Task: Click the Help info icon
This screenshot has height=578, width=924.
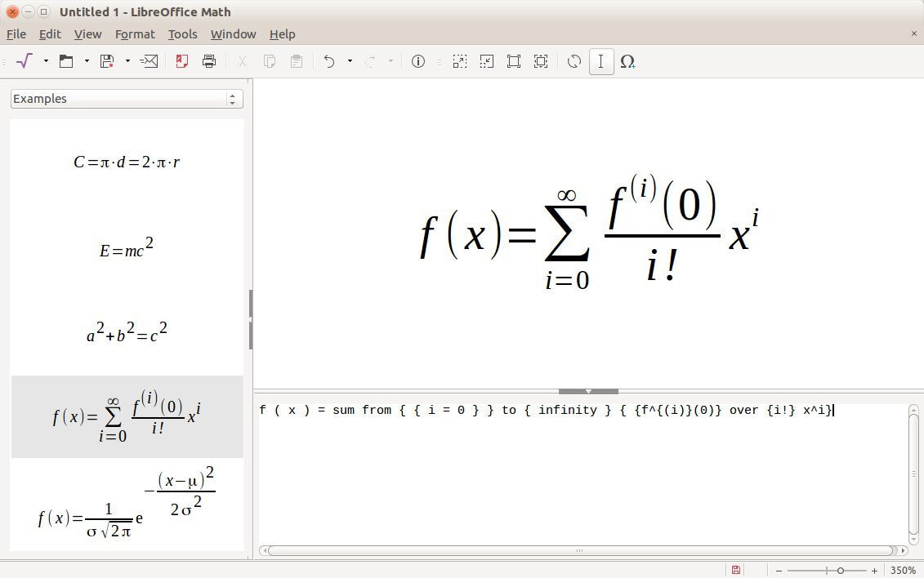Action: click(418, 61)
